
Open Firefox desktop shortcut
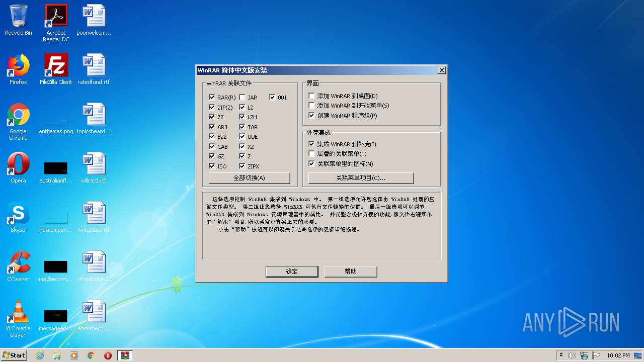(18, 69)
